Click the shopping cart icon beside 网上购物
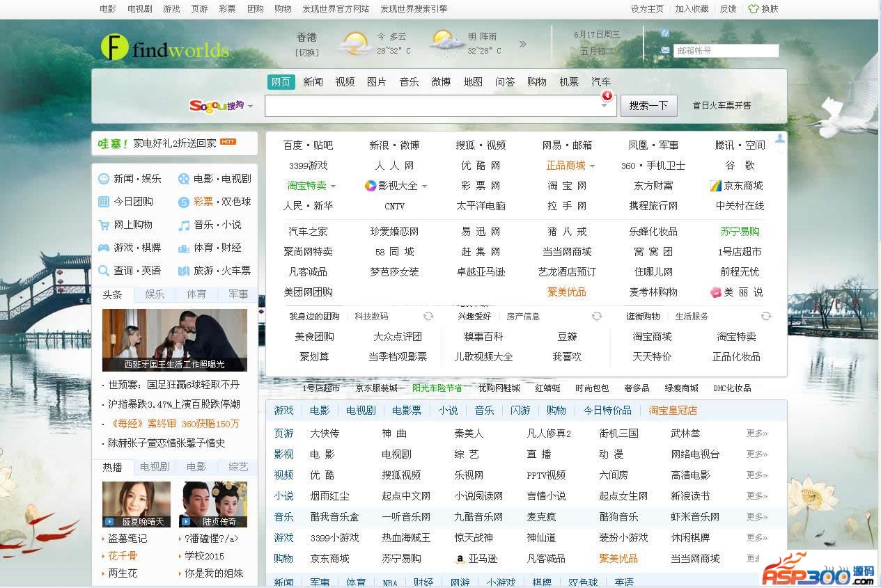Image resolution: width=881 pixels, height=588 pixels. [x=104, y=225]
